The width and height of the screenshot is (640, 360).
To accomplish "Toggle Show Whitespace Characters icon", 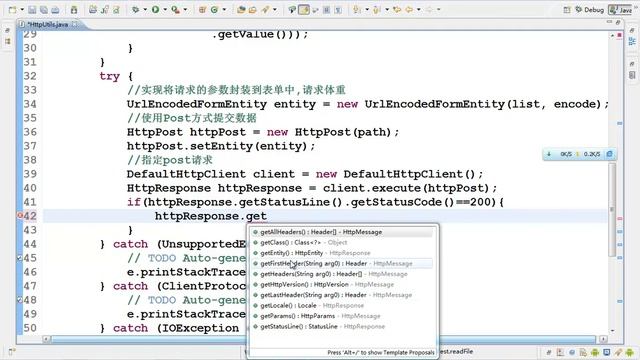I will (x=338, y=9).
